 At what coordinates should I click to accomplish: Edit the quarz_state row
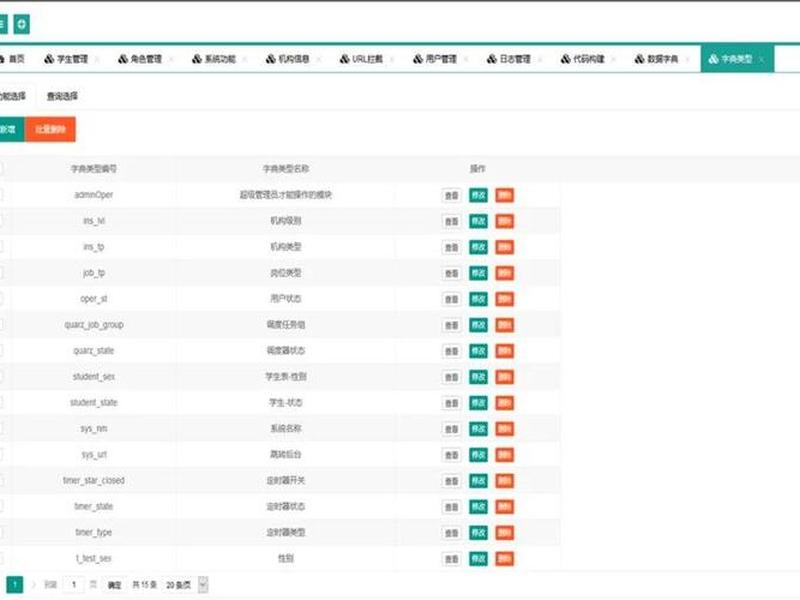pyautogui.click(x=478, y=351)
